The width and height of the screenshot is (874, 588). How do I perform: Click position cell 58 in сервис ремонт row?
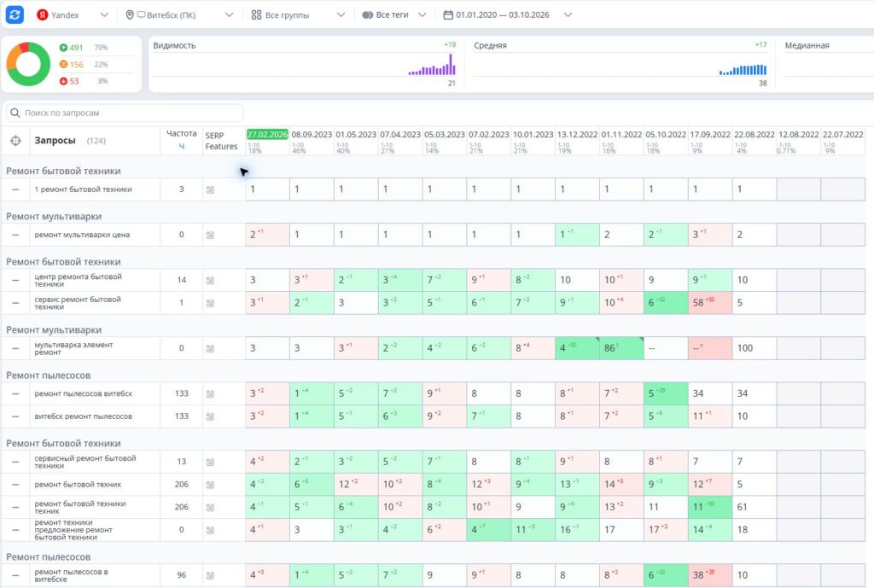pos(709,303)
